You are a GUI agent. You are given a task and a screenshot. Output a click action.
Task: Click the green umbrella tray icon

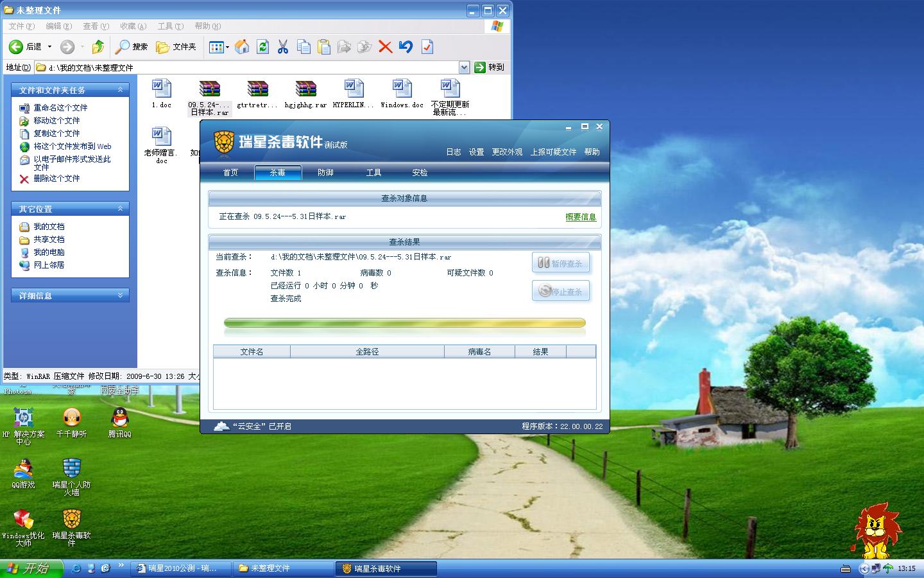[x=888, y=568]
